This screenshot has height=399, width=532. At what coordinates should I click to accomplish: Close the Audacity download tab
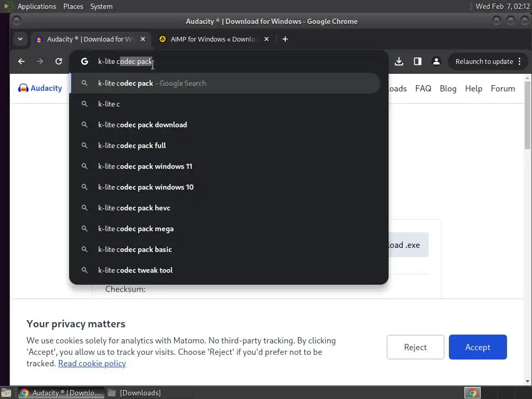[143, 39]
